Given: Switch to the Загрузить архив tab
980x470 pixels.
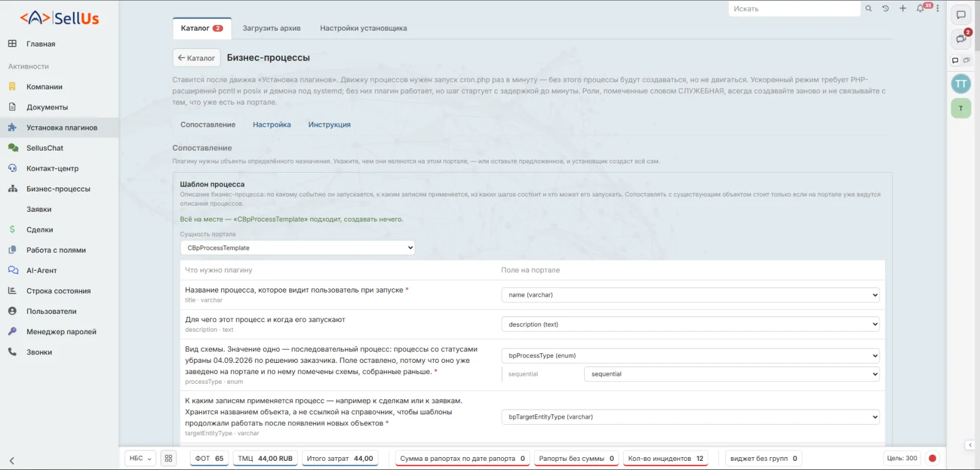Looking at the screenshot, I should 271,28.
